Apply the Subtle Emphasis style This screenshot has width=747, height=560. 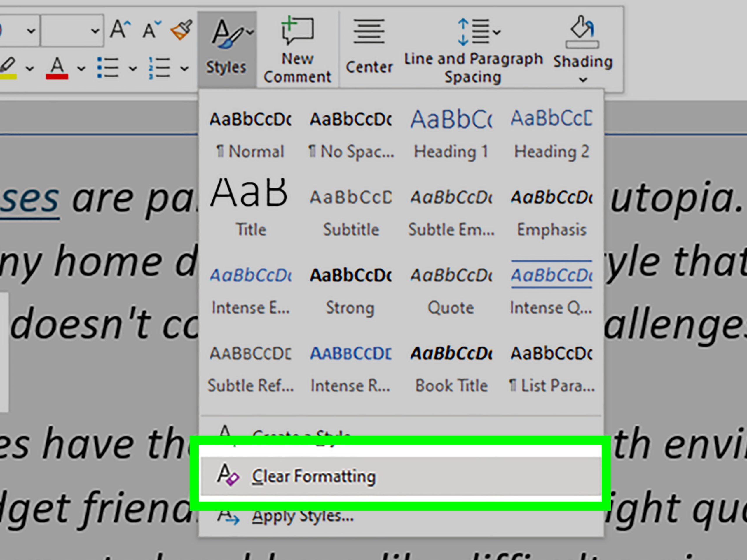(451, 213)
